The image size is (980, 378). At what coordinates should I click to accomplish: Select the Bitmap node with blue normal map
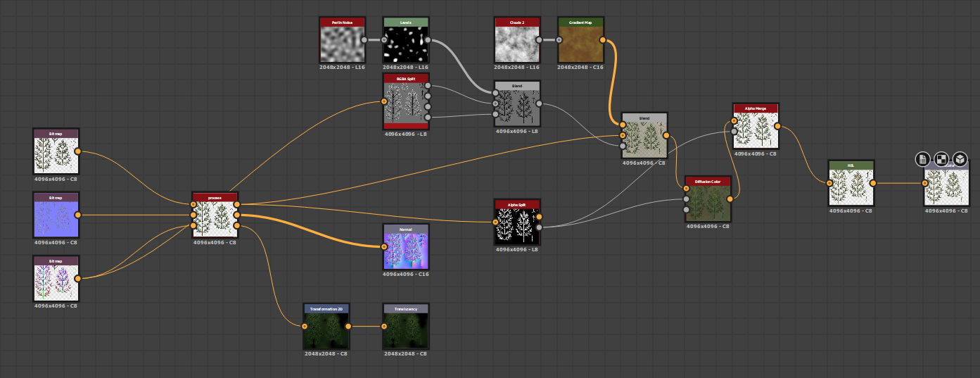click(56, 215)
